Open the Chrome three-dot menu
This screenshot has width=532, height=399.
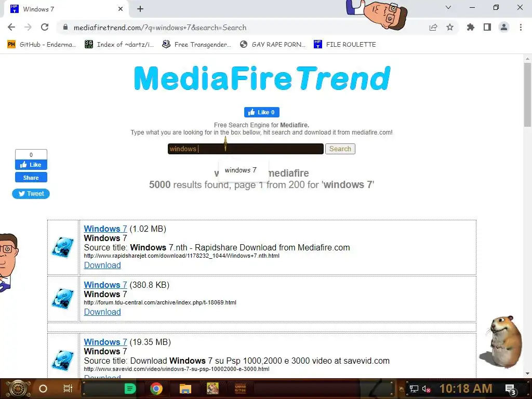point(521,27)
